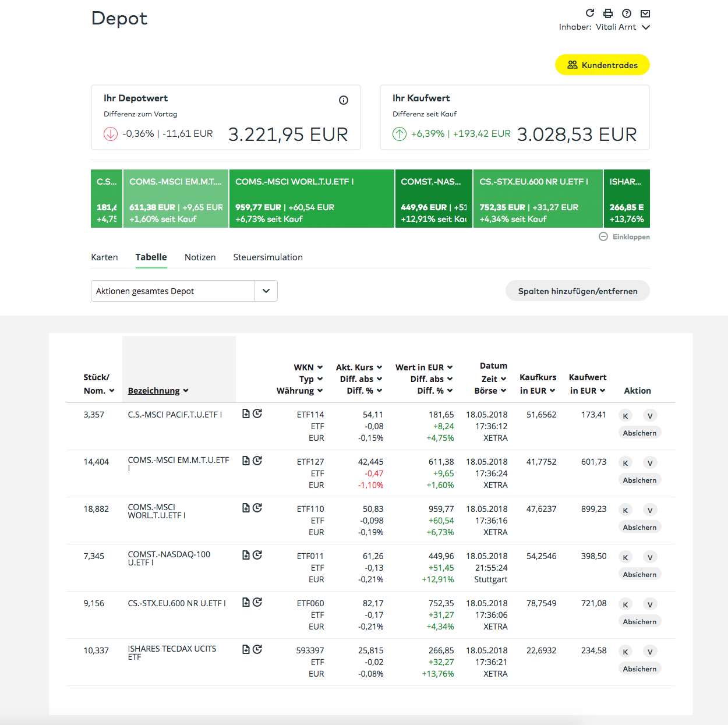The width and height of the screenshot is (728, 725).
Task: Click the 3.221,95 EUR depot value
Action: pyautogui.click(x=288, y=135)
